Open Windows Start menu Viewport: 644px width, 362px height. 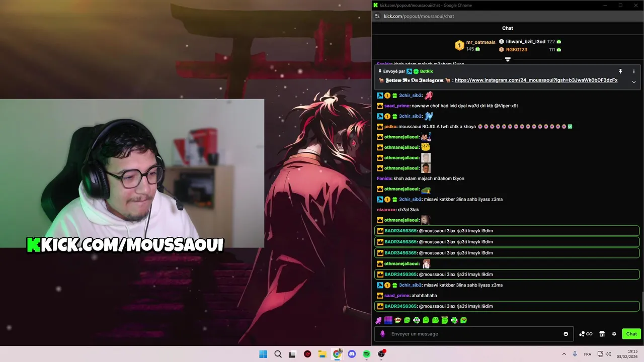(263, 354)
